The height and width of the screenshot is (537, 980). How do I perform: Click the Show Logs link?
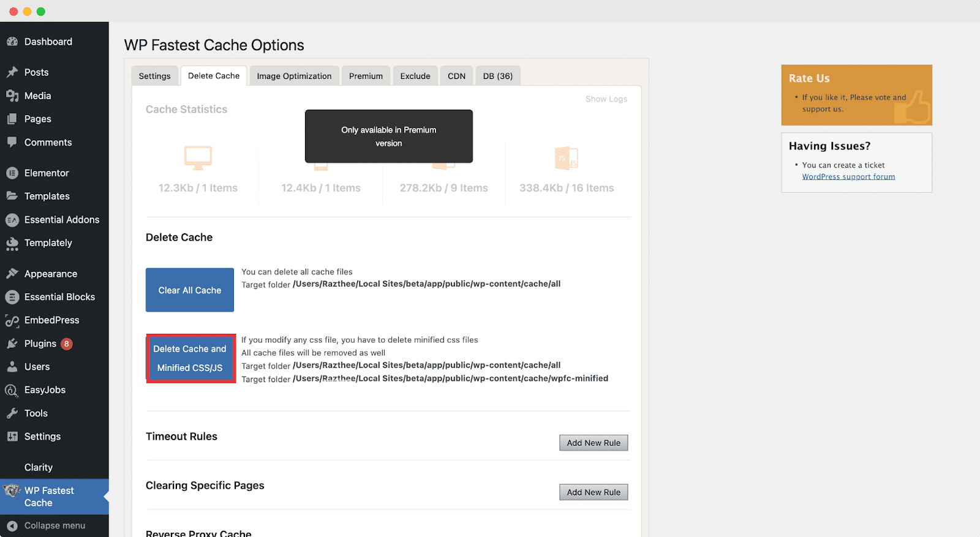[x=606, y=99]
